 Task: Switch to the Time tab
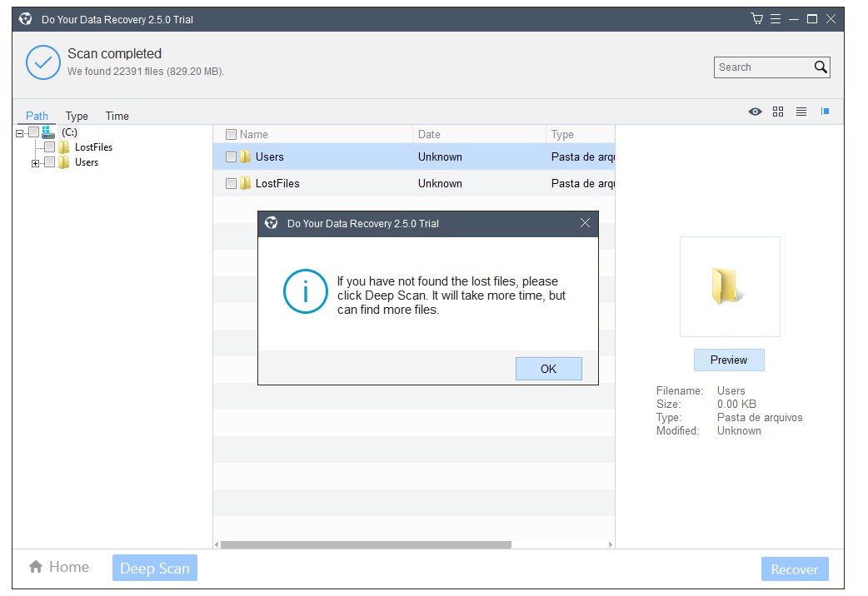[x=117, y=117]
